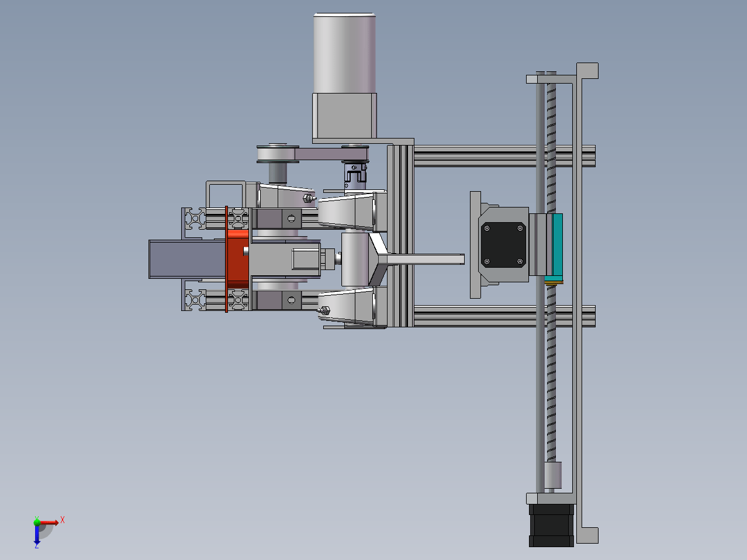This screenshot has width=747, height=560.
Task: Select the large cylindrical motor at top
Action: coord(345,53)
